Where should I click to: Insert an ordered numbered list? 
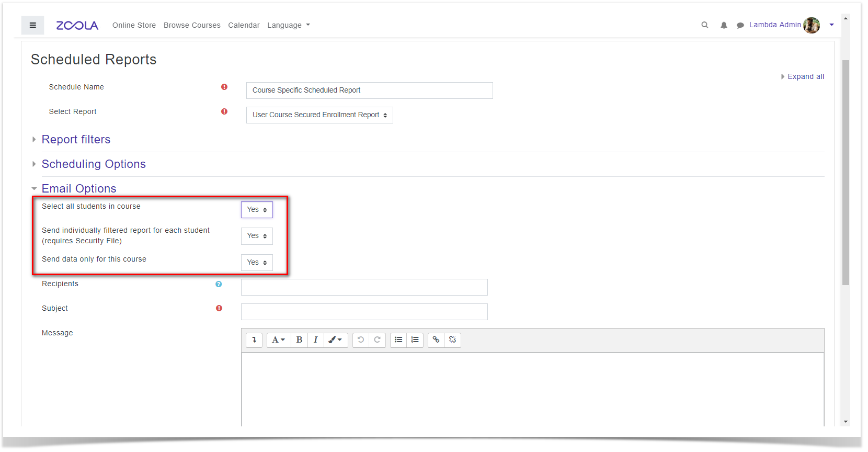coord(415,340)
